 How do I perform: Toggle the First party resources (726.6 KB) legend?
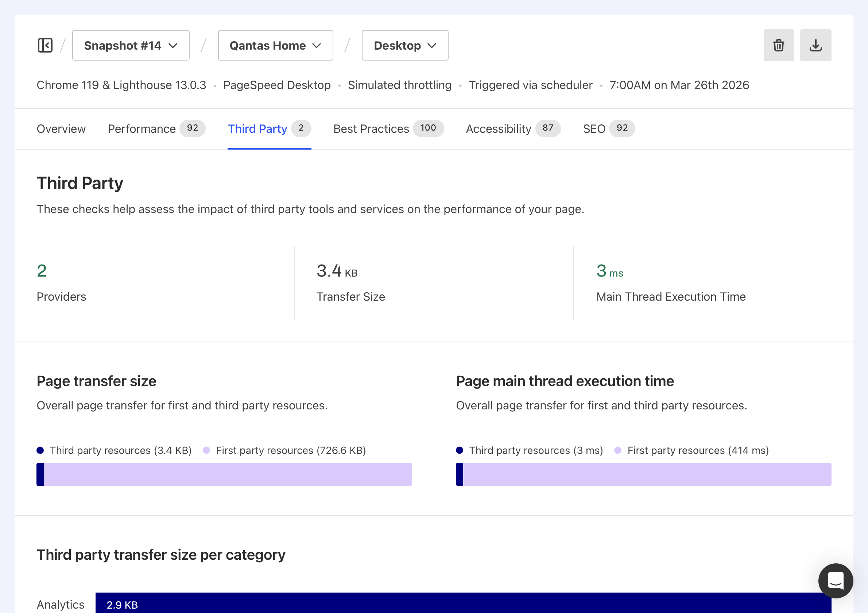286,450
